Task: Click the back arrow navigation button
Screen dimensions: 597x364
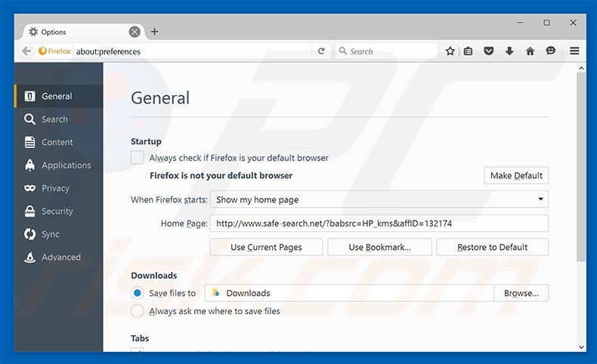Action: 26,51
